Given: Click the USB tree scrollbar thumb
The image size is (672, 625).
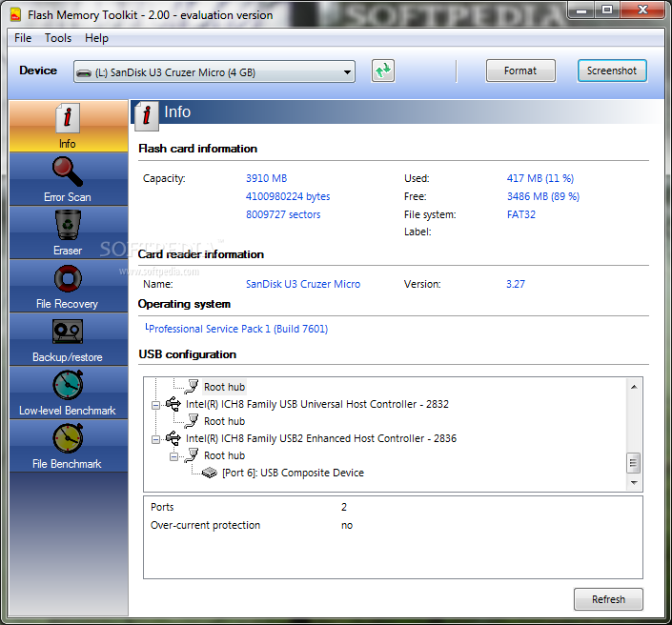Looking at the screenshot, I should coord(634,463).
